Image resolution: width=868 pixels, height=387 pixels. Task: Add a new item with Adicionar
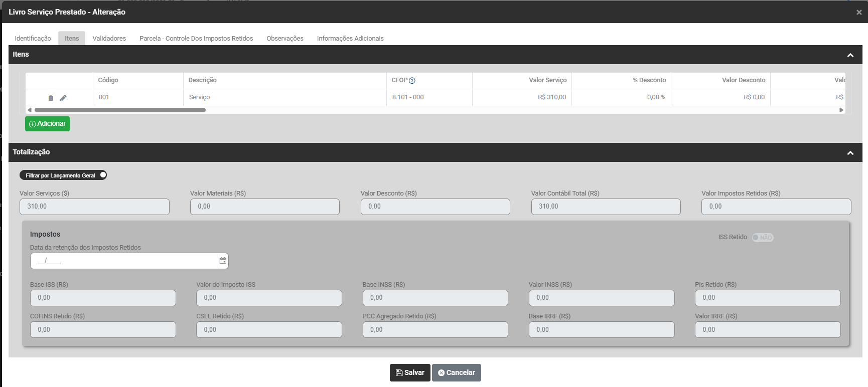pos(47,124)
